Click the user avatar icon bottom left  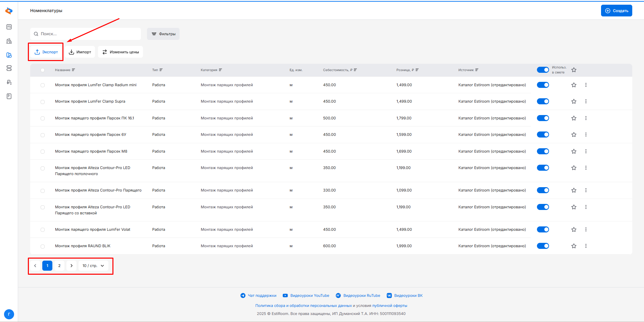click(9, 314)
